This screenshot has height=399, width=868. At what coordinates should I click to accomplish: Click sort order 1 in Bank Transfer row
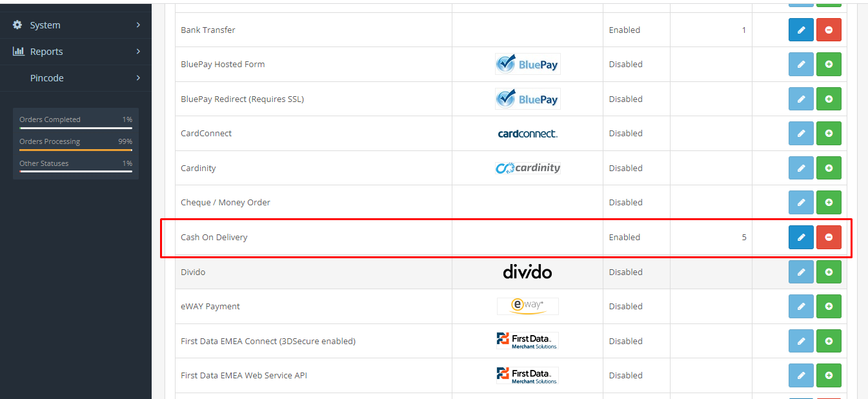pyautogui.click(x=743, y=30)
